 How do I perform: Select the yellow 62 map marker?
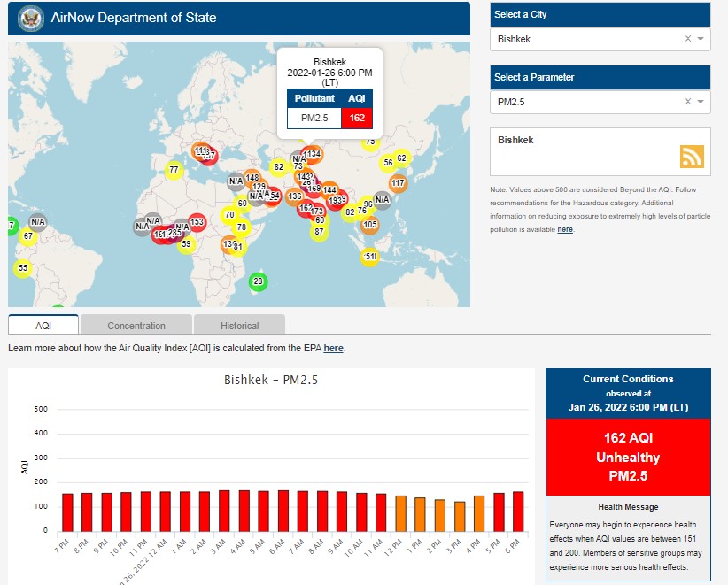pos(401,159)
